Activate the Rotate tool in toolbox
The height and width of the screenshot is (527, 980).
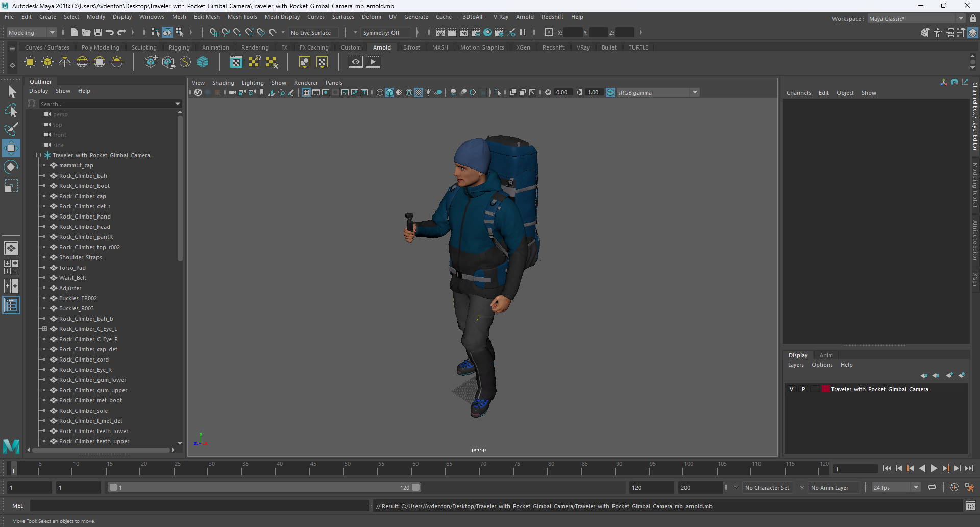pyautogui.click(x=11, y=167)
